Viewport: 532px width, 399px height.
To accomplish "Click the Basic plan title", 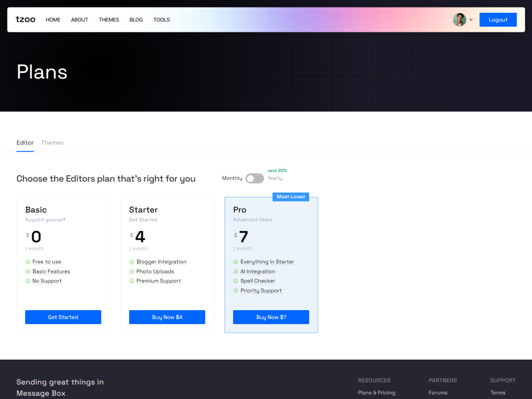I will pyautogui.click(x=36, y=210).
